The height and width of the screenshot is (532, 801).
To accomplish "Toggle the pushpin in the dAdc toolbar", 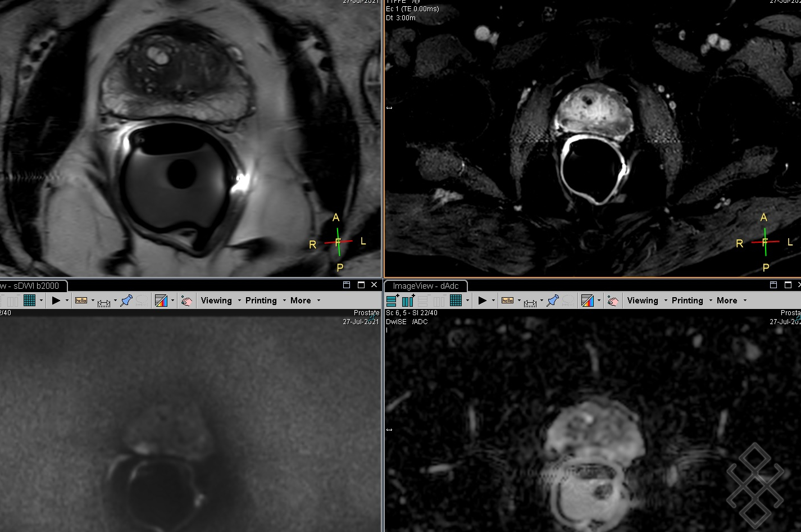I will [553, 301].
